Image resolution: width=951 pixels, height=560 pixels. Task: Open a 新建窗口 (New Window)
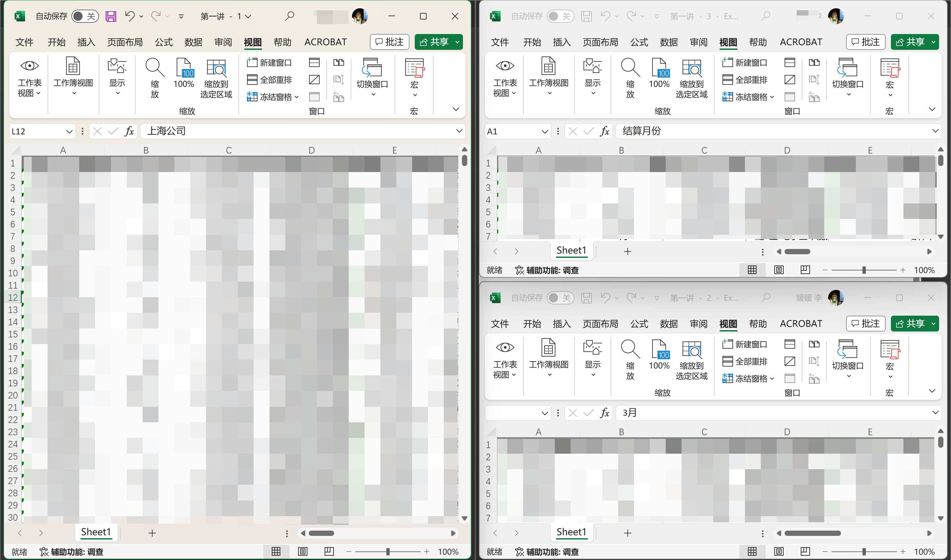[269, 62]
